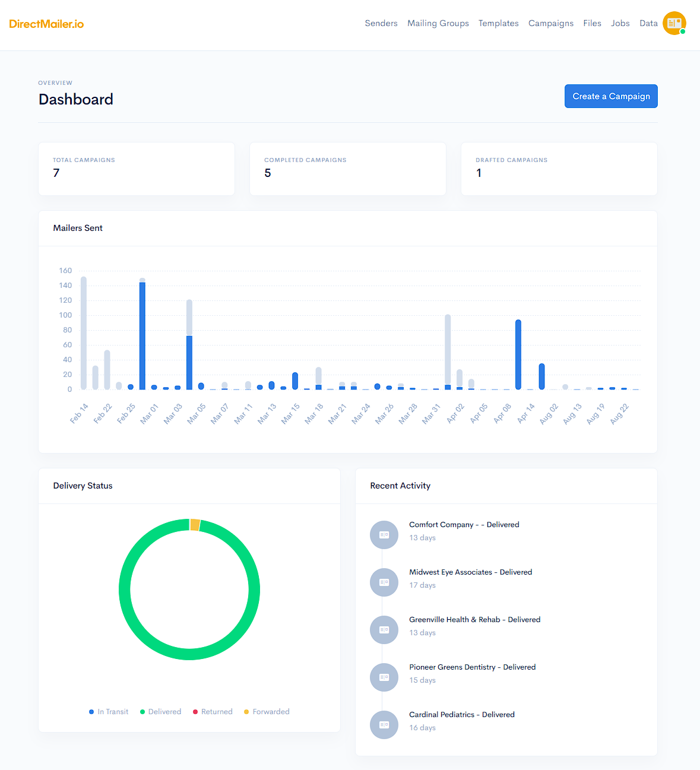
Task: Navigate to the Campaigns section
Action: pos(550,23)
